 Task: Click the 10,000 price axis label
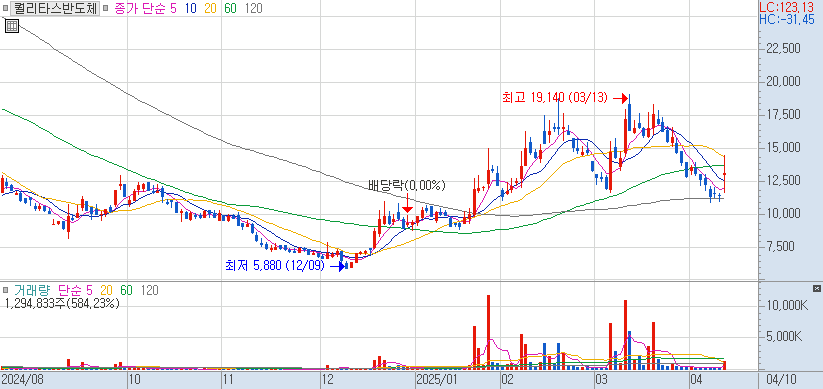783,214
